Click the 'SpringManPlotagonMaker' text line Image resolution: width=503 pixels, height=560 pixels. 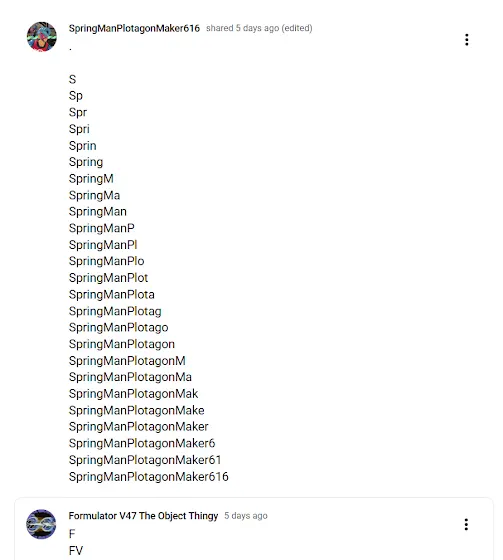point(139,427)
